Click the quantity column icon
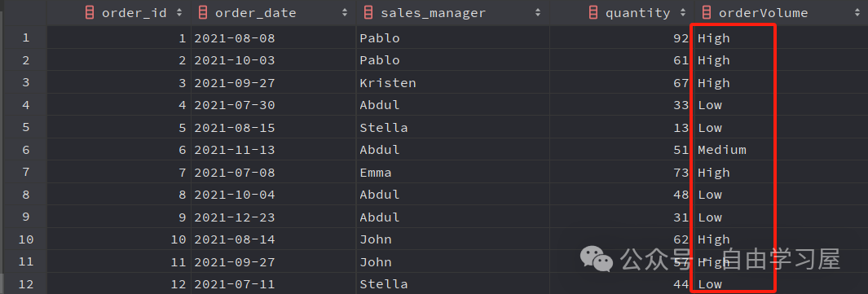The height and width of the screenshot is (294, 868). pos(593,13)
